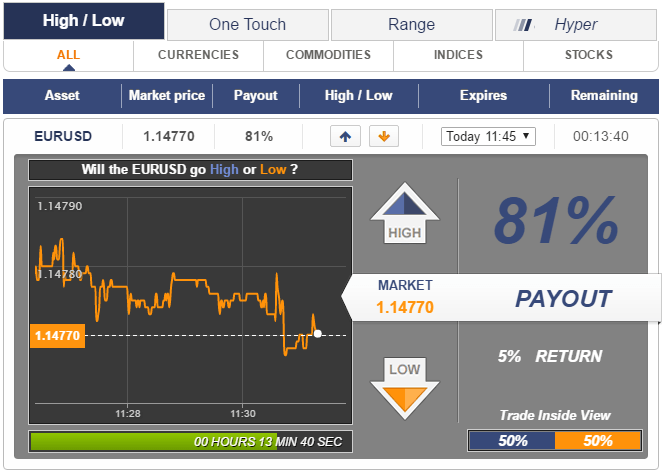Click the 81% payout cell in row

pos(259,136)
